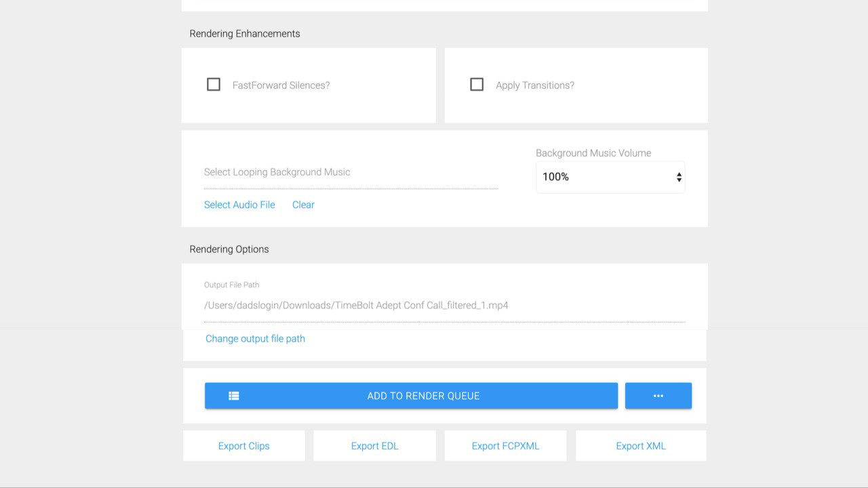Select the Export FCPXML option

click(x=505, y=446)
